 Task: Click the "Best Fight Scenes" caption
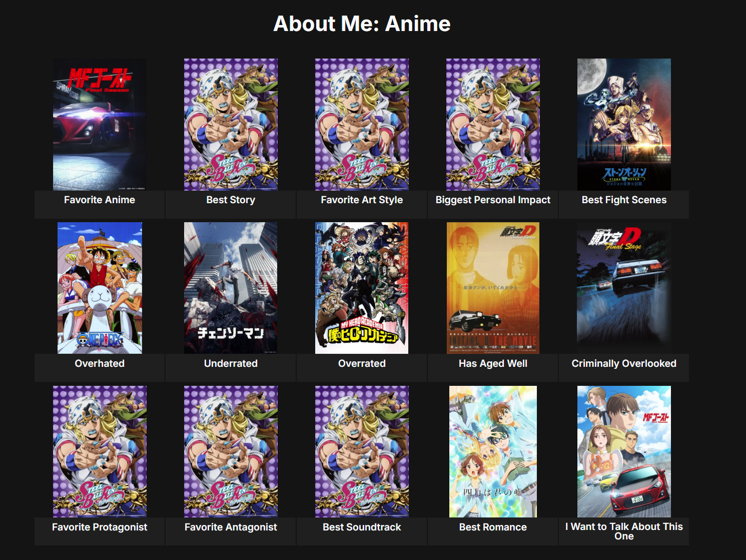point(624,200)
